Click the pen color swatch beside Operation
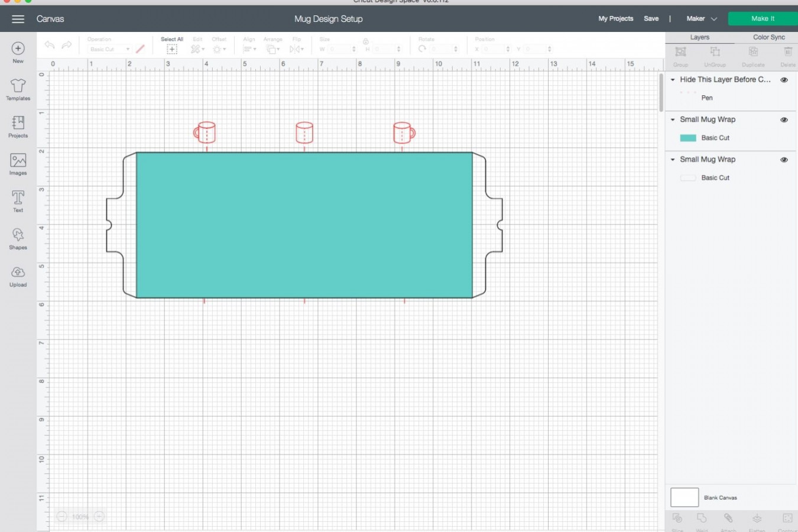Viewport: 798px width, 532px height. pos(140,49)
